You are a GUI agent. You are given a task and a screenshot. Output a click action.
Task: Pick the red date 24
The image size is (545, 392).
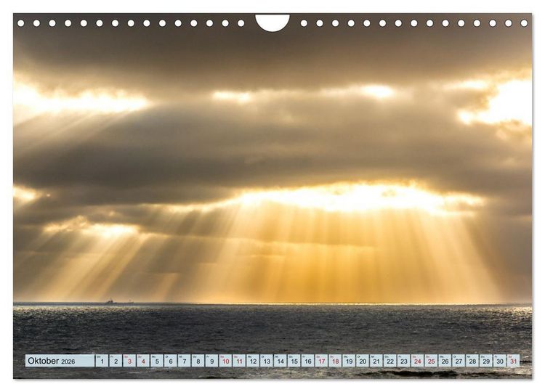(418, 361)
